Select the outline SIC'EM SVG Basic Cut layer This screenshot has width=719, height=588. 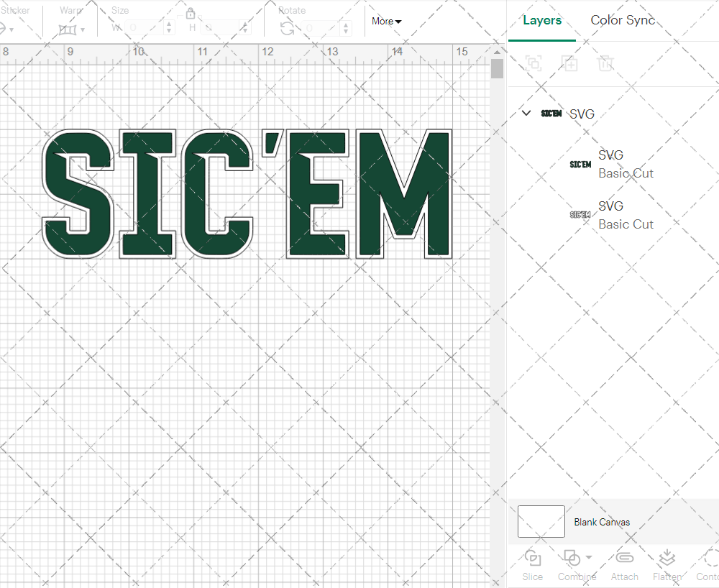pos(613,215)
